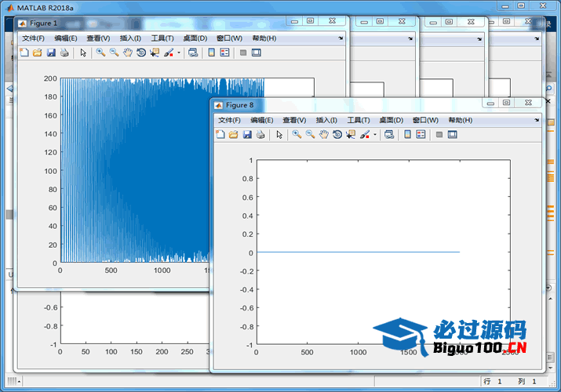This screenshot has height=392, width=561.
Task: Click Print icon in Figure 8 toolbar
Action: coord(260,134)
